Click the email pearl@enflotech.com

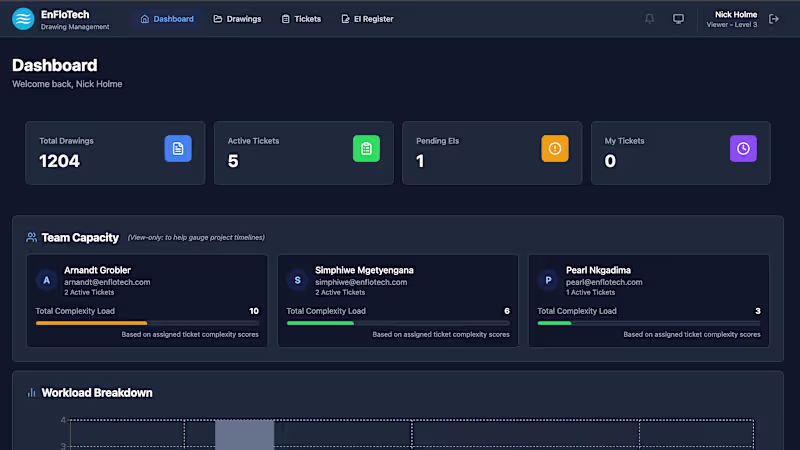[x=604, y=282]
